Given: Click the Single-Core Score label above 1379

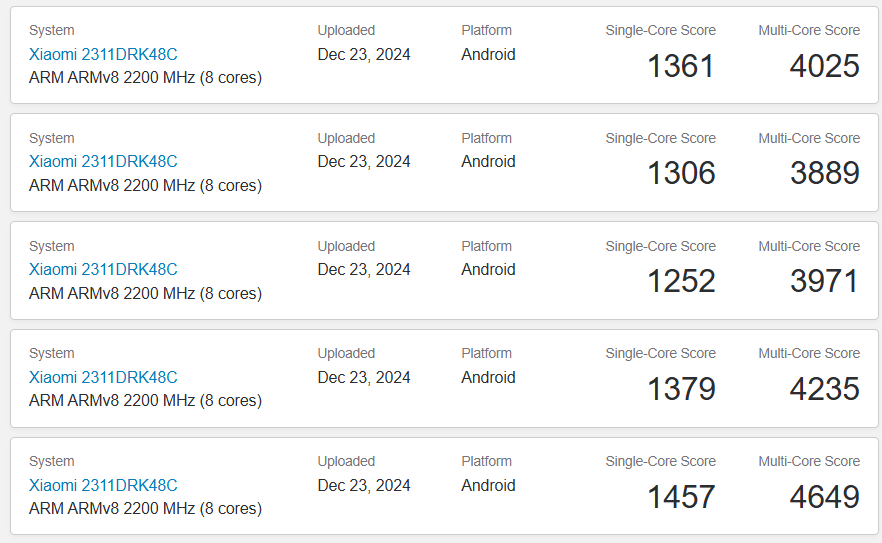Looking at the screenshot, I should (x=660, y=353).
